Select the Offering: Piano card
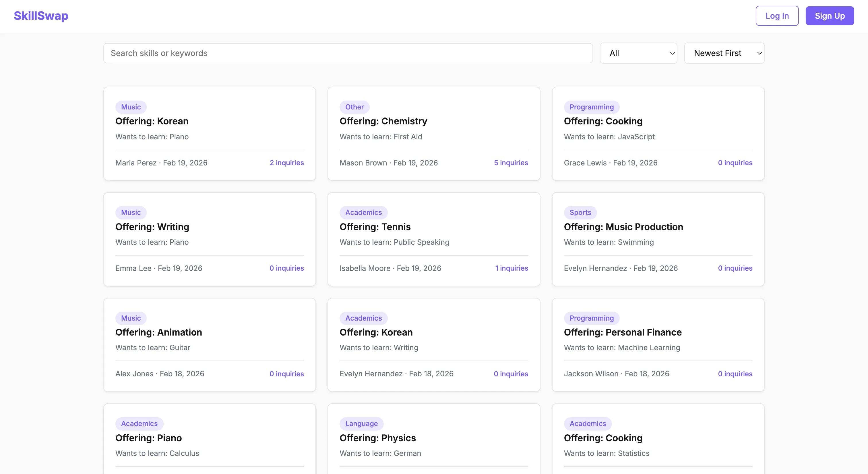This screenshot has height=474, width=868. tap(148, 438)
